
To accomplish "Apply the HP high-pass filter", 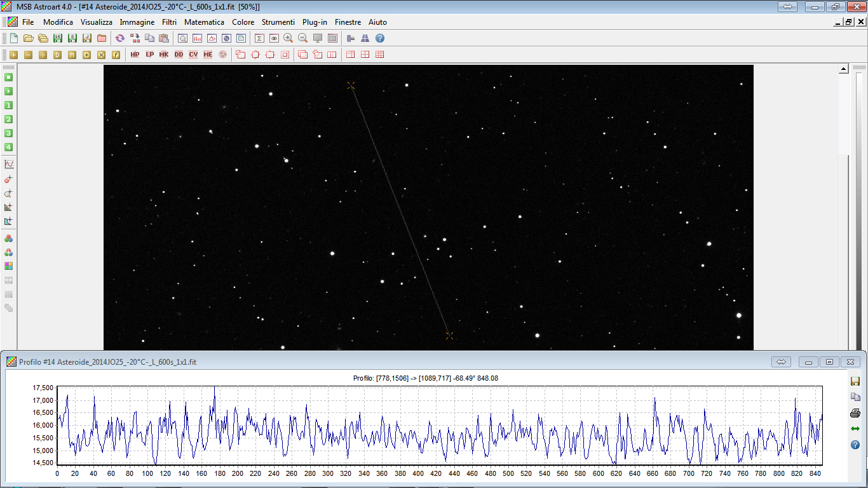I will click(x=135, y=55).
